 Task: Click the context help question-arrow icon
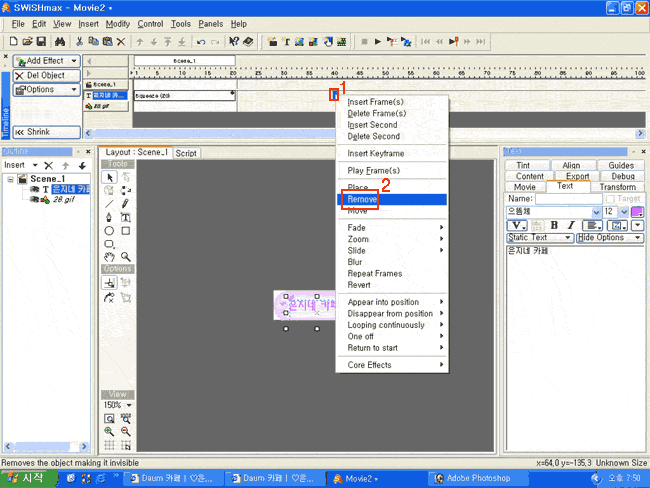coord(234,41)
